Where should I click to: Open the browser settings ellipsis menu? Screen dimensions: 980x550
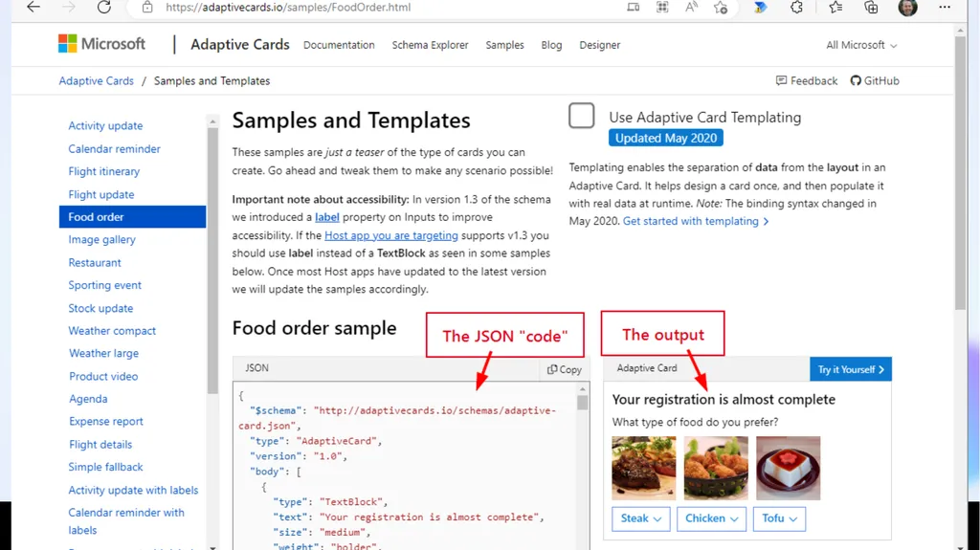945,8
